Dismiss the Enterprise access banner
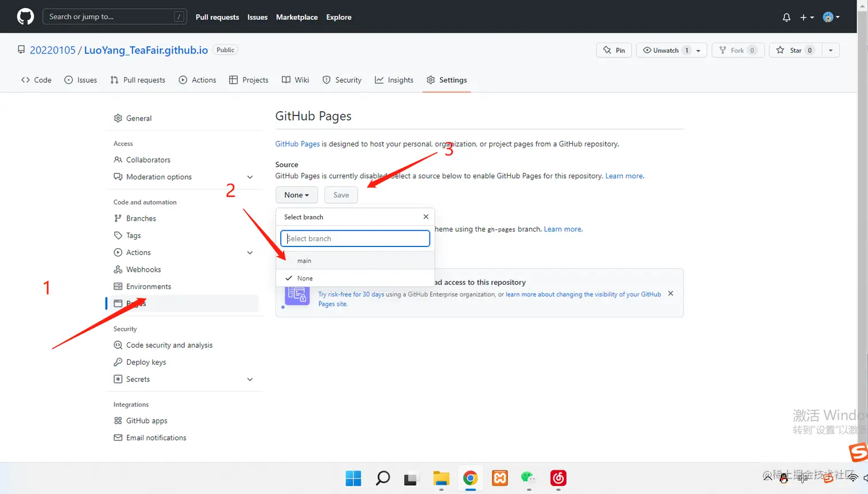The width and height of the screenshot is (868, 494). (671, 294)
